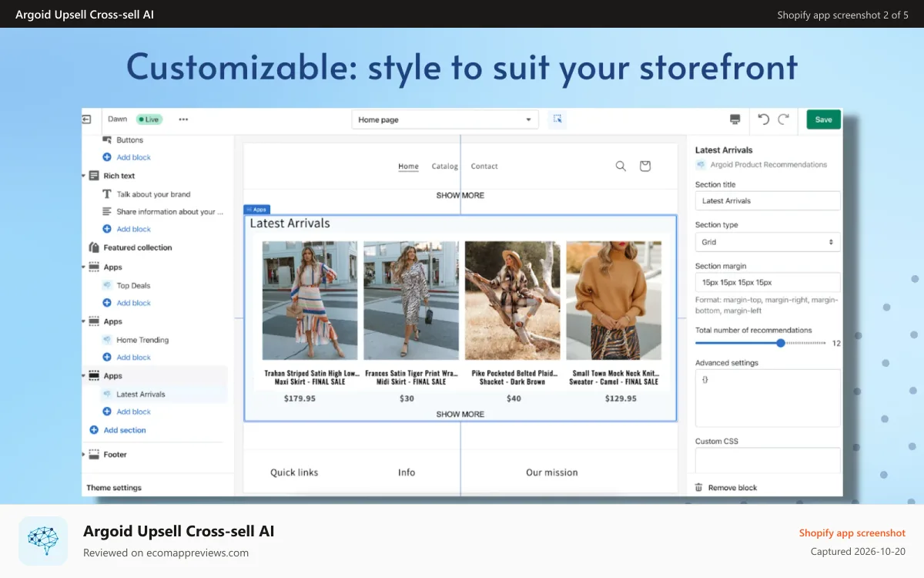Click the Featured collection tag icon
This screenshot has height=578, width=924.
click(94, 247)
